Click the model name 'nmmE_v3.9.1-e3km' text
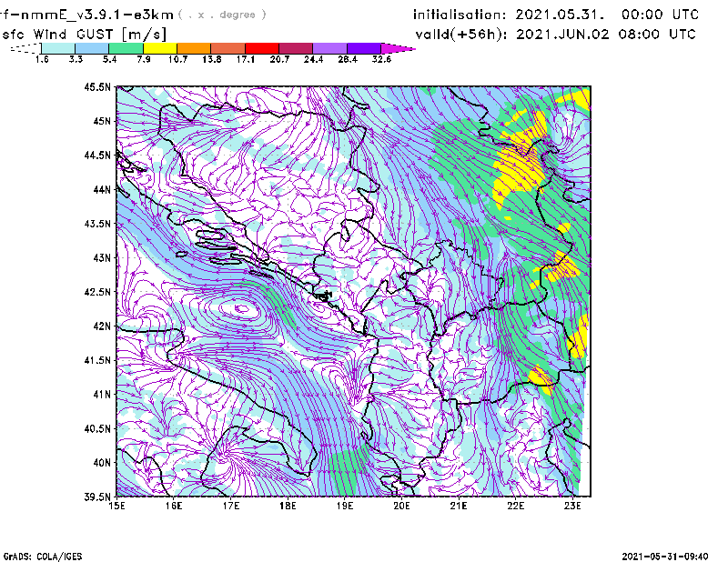728x562 pixels. [97, 15]
